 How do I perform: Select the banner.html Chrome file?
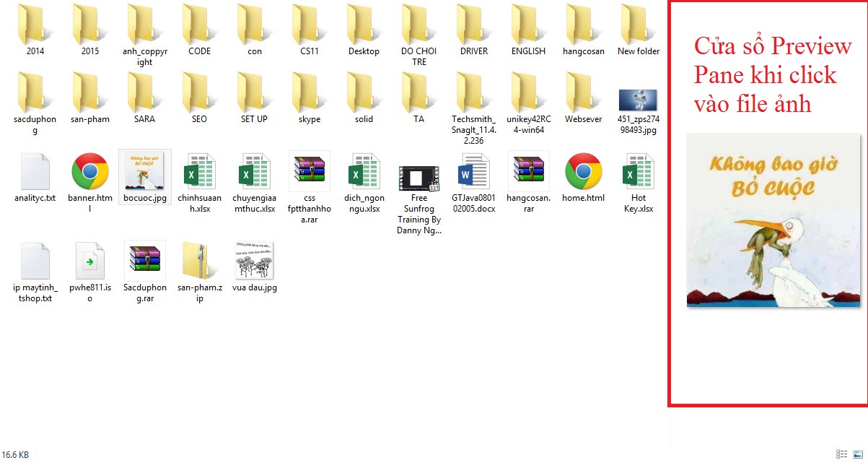[89, 183]
